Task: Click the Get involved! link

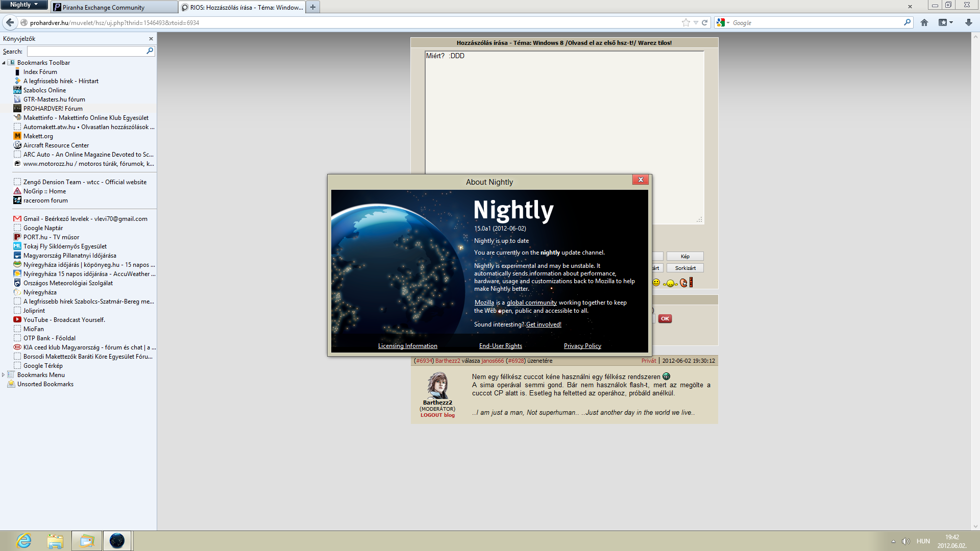Action: (544, 324)
